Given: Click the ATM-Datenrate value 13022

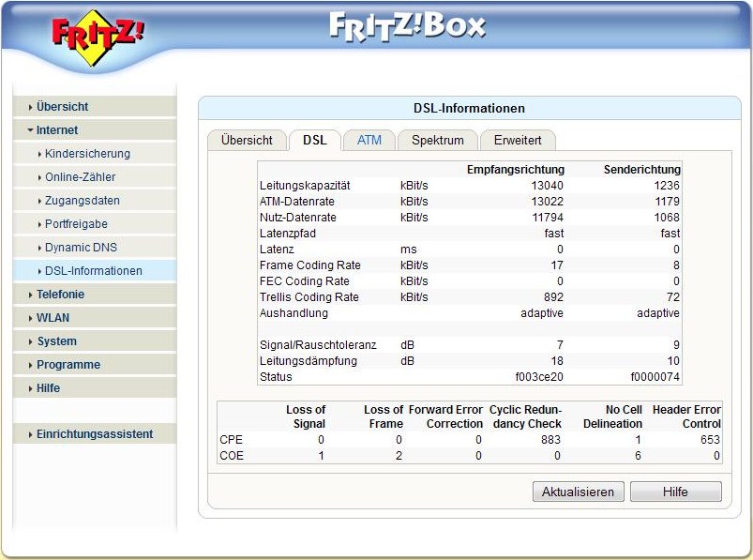Looking at the screenshot, I should click(x=547, y=202).
